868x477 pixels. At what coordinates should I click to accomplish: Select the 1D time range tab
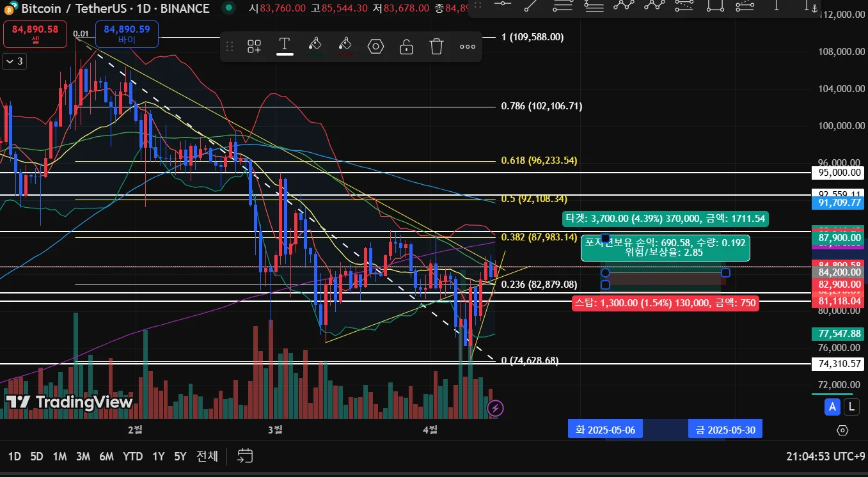[x=14, y=457]
